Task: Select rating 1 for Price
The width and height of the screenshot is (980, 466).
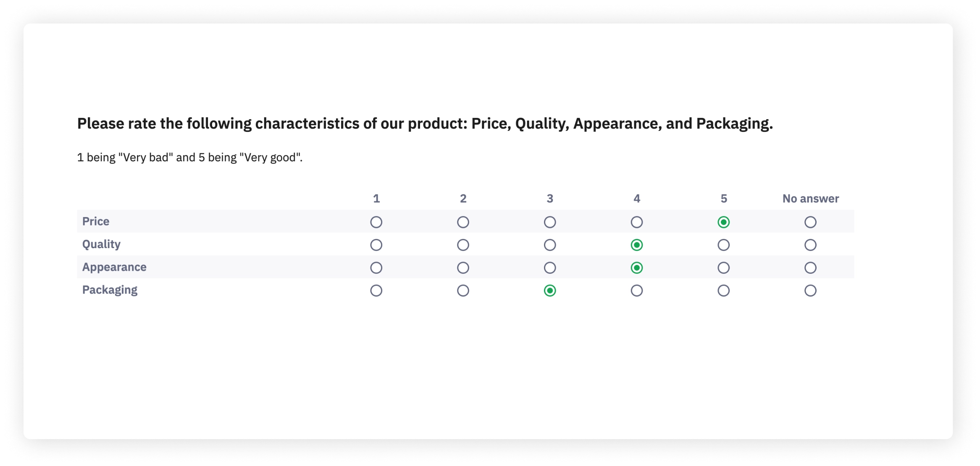Action: (x=376, y=222)
